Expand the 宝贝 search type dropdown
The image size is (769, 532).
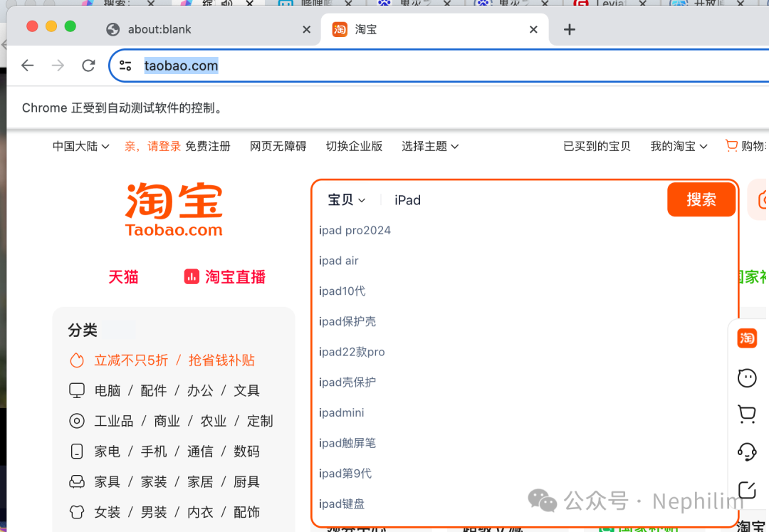[346, 199]
